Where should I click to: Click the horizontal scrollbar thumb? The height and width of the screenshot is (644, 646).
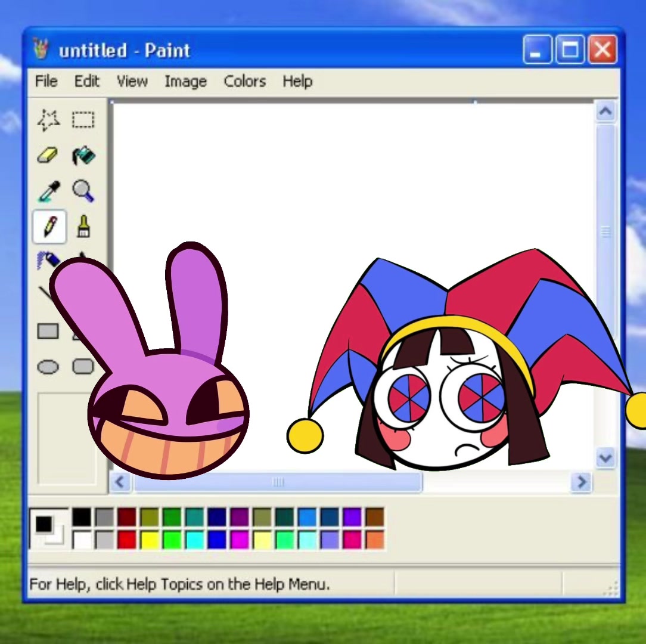click(x=278, y=482)
